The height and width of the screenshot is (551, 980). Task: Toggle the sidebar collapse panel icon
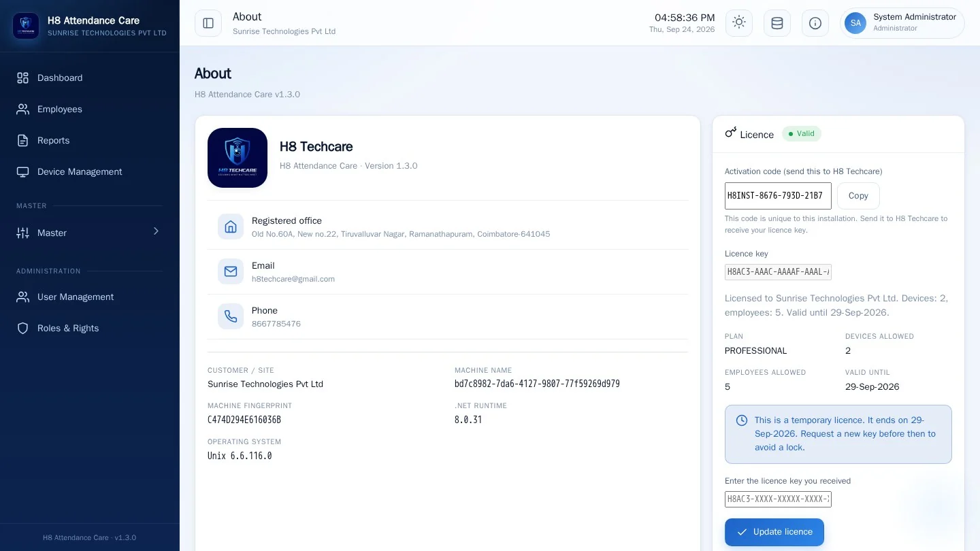pyautogui.click(x=208, y=23)
